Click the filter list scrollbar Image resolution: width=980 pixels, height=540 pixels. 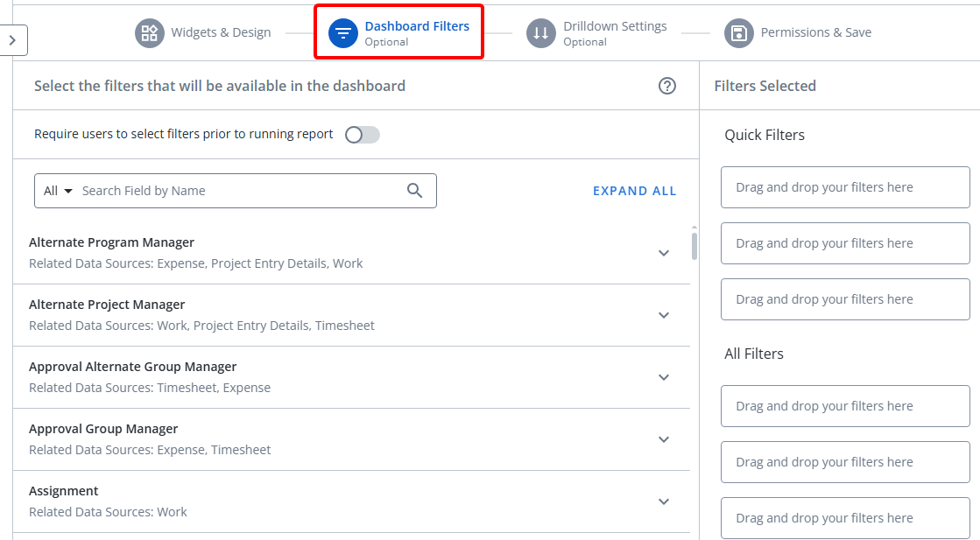coord(694,246)
